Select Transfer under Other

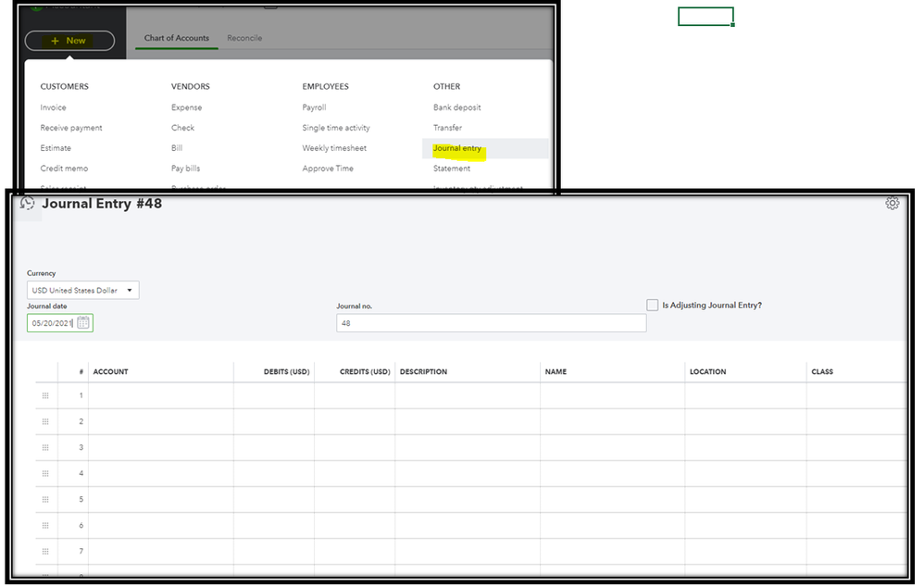point(447,127)
